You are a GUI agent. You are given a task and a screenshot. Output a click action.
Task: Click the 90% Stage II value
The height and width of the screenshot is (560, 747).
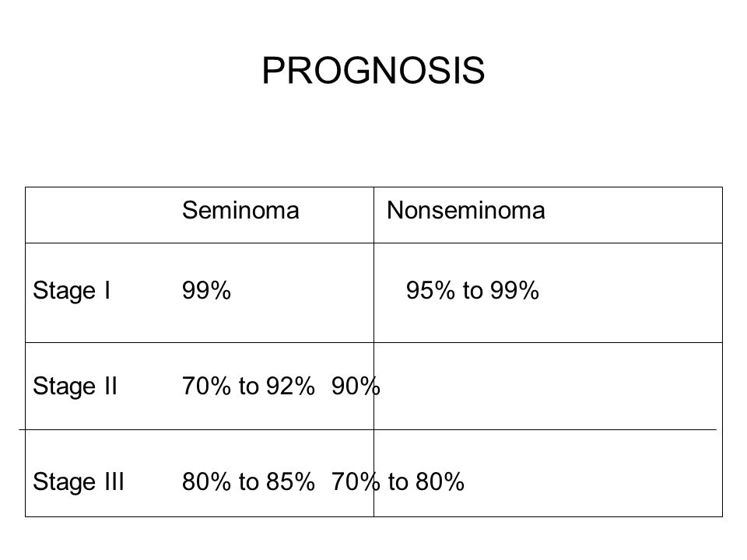click(356, 386)
